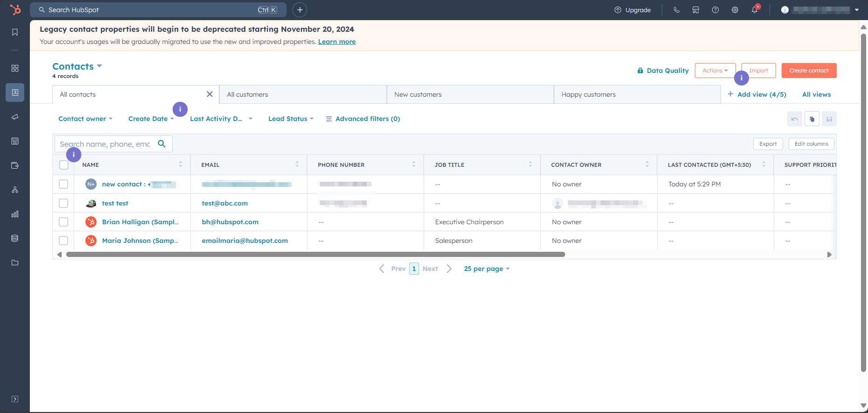Open the Contacts object dropdown
868x413 pixels.
coord(77,66)
